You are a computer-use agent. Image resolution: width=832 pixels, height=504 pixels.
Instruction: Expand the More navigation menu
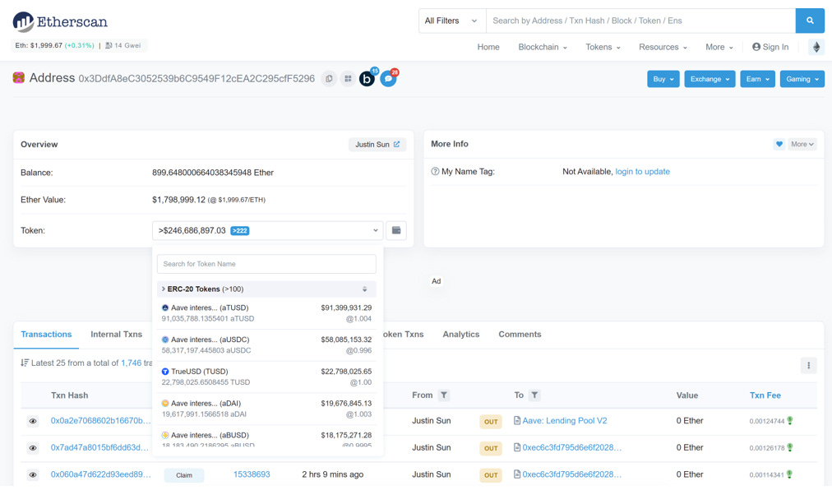point(719,47)
